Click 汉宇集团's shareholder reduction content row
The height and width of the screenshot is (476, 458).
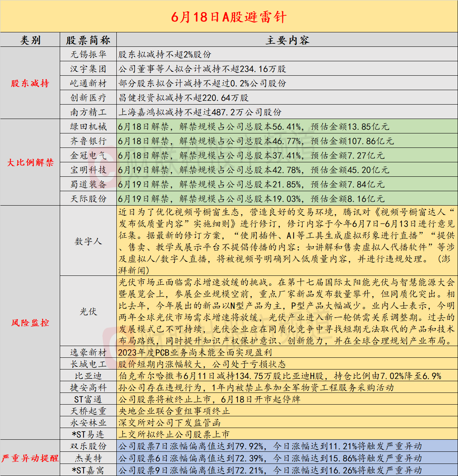[287, 69]
